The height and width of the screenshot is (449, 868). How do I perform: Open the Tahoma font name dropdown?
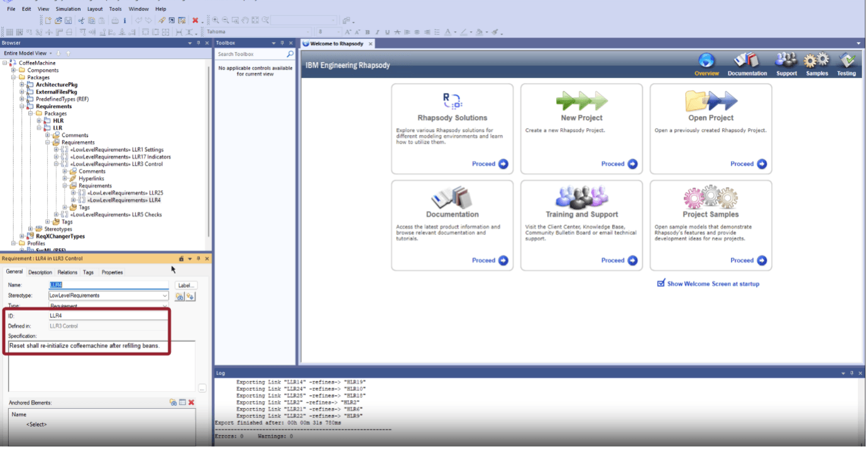pyautogui.click(x=308, y=32)
